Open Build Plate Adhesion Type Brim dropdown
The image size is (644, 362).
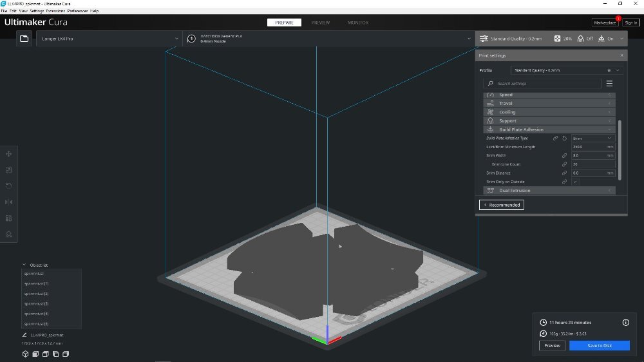592,138
